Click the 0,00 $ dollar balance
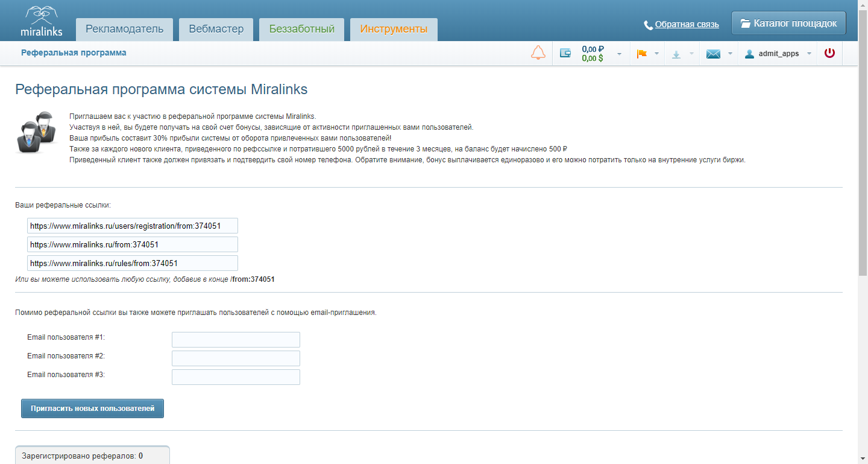This screenshot has width=868, height=464. (593, 59)
